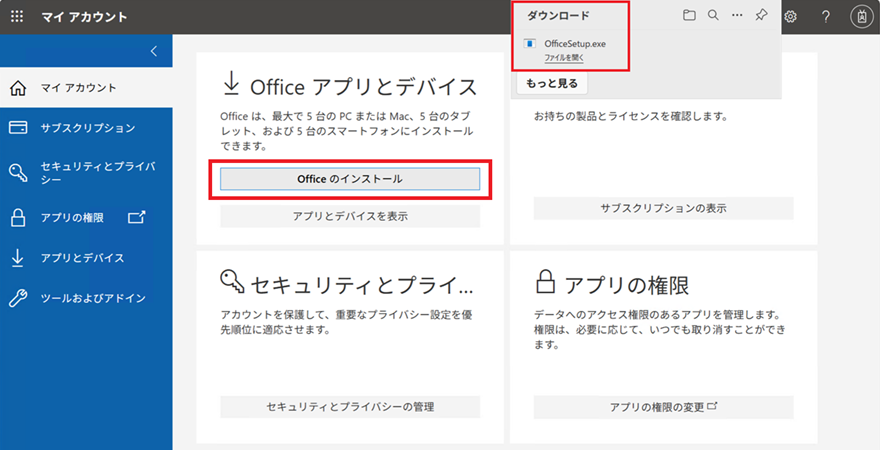Click アプリの権限の変更 button
The height and width of the screenshot is (450, 880).
pyautogui.click(x=663, y=407)
